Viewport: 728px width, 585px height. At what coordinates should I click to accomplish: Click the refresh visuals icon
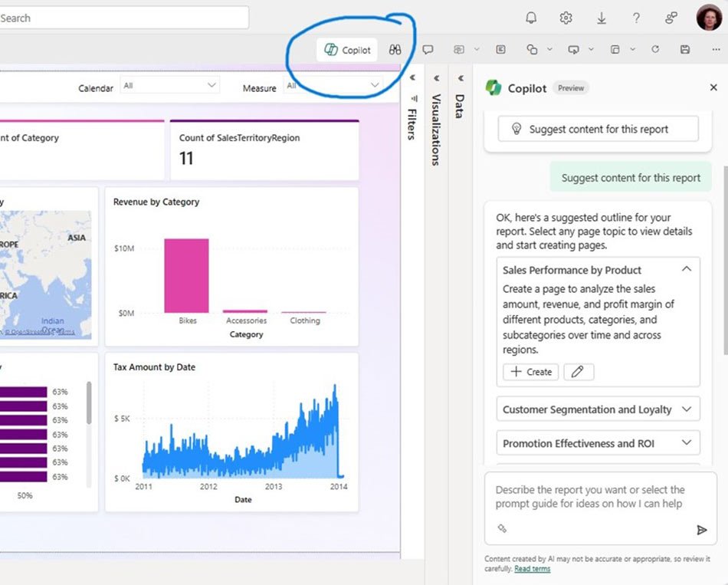coord(655,50)
